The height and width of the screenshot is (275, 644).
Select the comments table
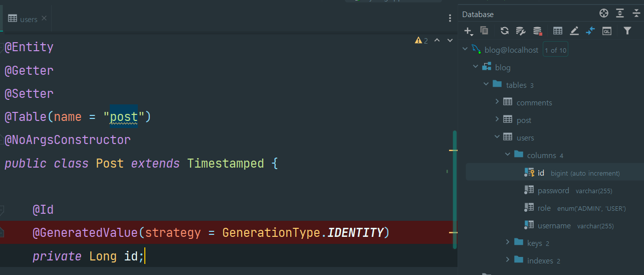534,103
